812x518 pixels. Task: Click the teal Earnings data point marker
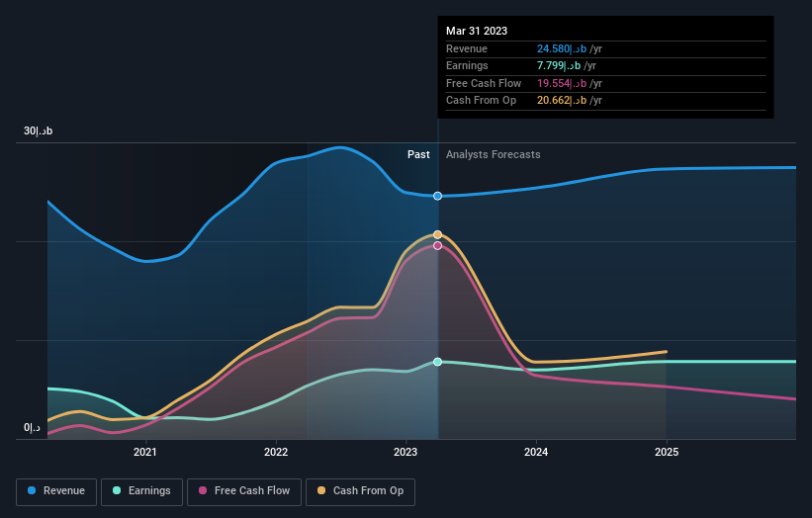(437, 362)
